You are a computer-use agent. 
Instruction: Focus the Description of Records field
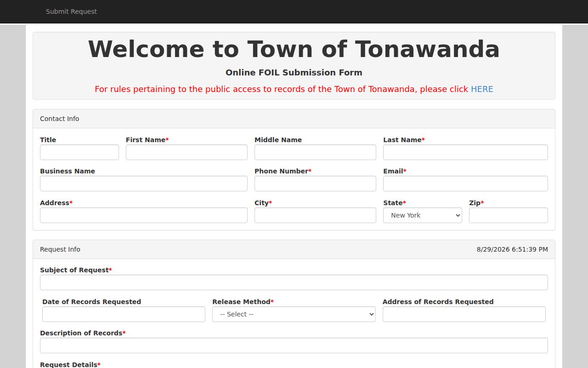pyautogui.click(x=294, y=345)
